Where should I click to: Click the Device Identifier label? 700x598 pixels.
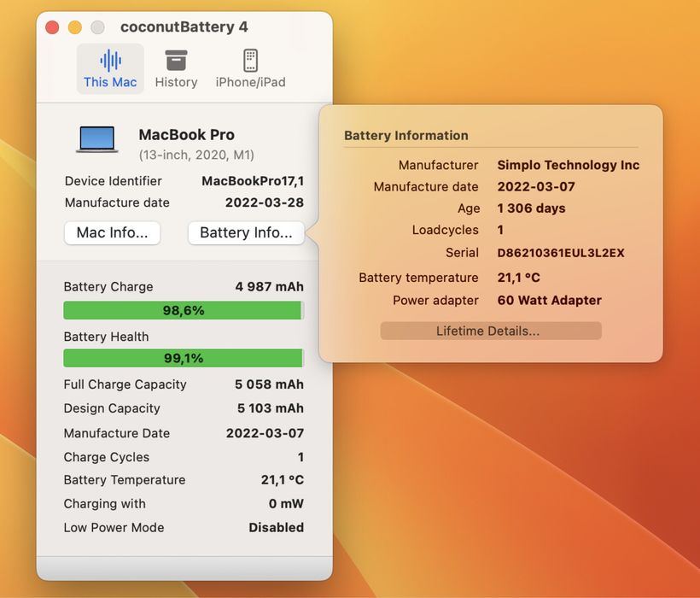(x=114, y=181)
